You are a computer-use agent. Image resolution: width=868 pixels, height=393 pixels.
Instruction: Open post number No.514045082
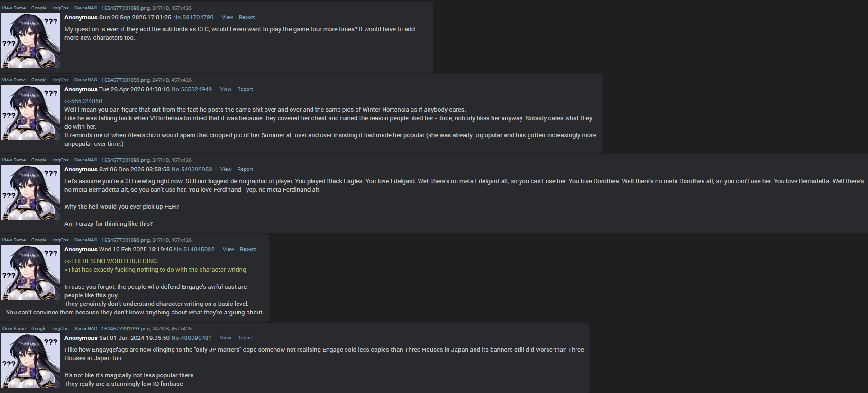click(x=194, y=249)
